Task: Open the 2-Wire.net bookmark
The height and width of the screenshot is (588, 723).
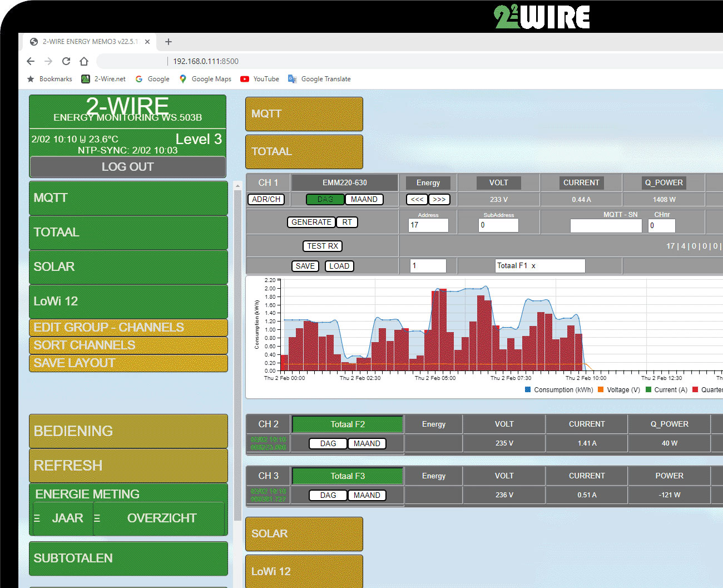Action: point(103,79)
